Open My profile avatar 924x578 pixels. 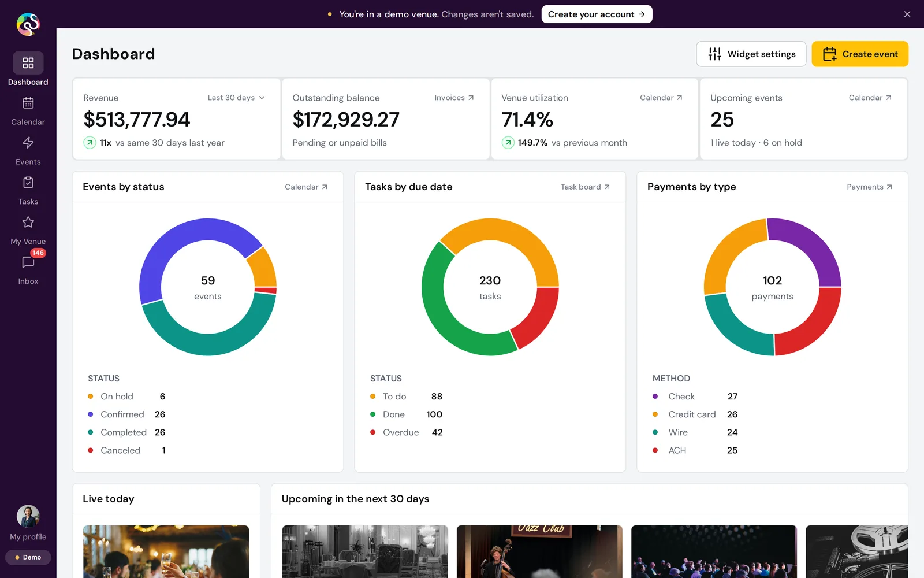[x=28, y=516]
